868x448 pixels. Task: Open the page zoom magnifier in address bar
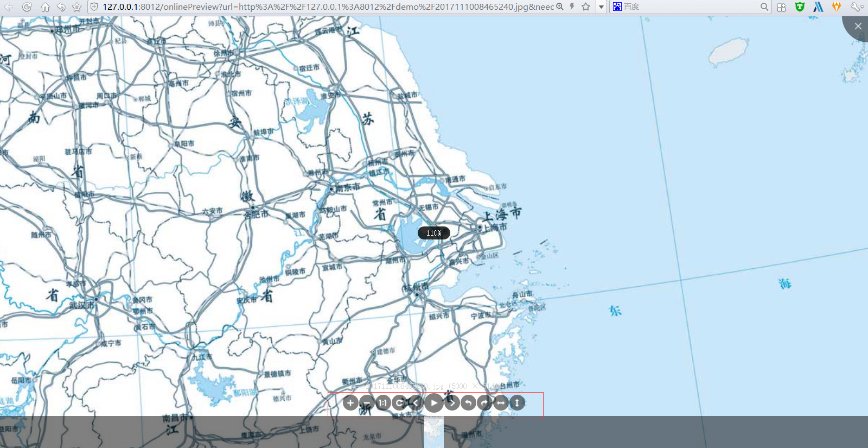pos(560,7)
